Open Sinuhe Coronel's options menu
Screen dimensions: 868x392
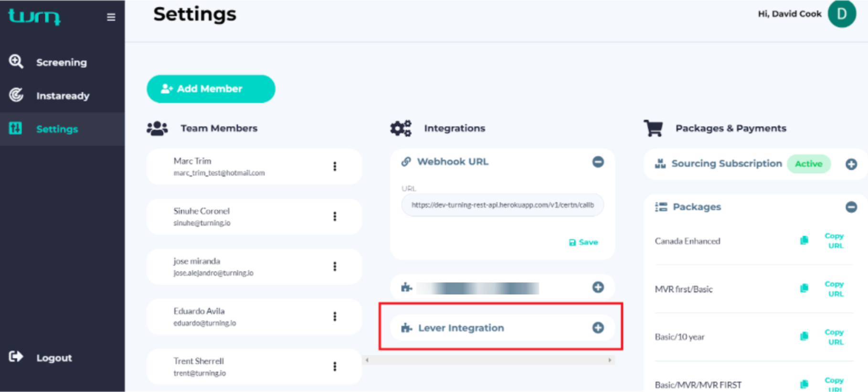pyautogui.click(x=335, y=217)
